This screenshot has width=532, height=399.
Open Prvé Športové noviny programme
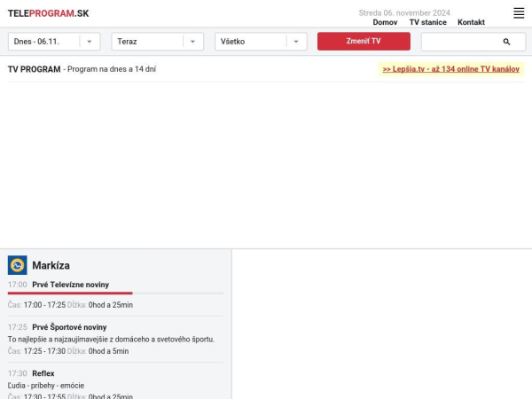69,327
